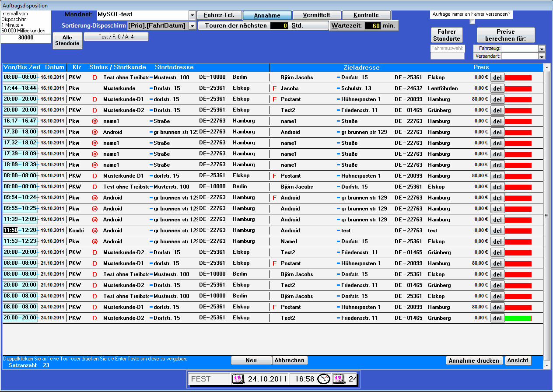Image resolution: width=553 pixels, height=392 pixels.
Task: Open the Kontrolle tab
Action: [366, 15]
